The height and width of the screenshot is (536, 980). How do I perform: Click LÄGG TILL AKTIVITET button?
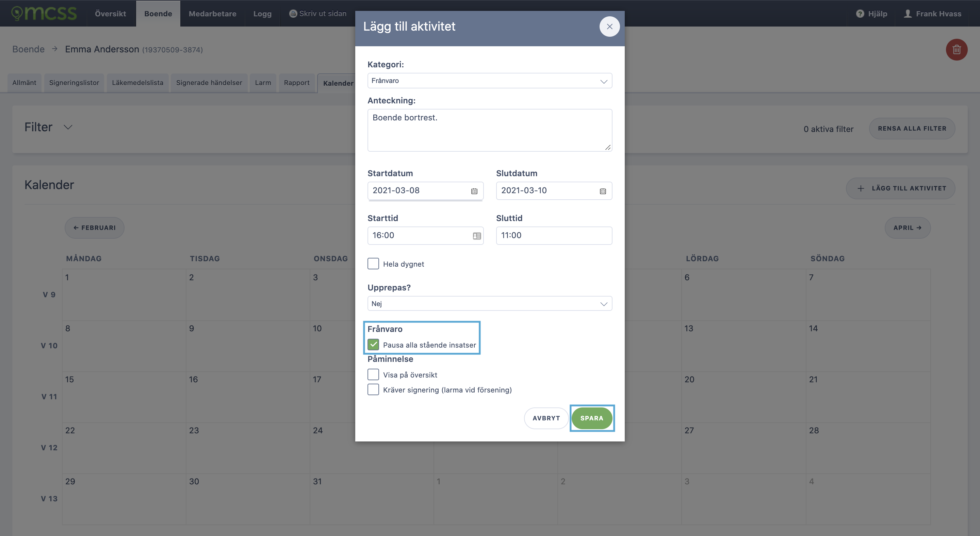[x=900, y=188]
